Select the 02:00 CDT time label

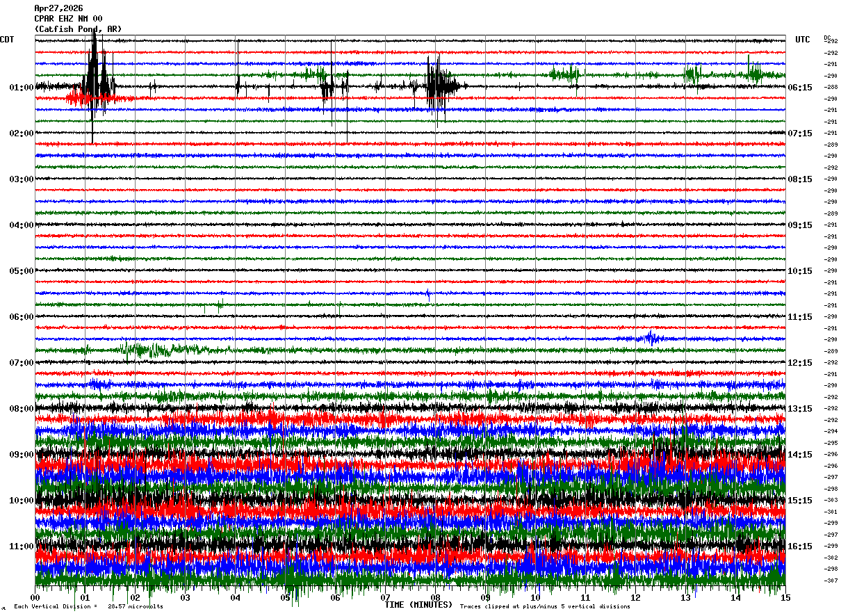(x=22, y=133)
